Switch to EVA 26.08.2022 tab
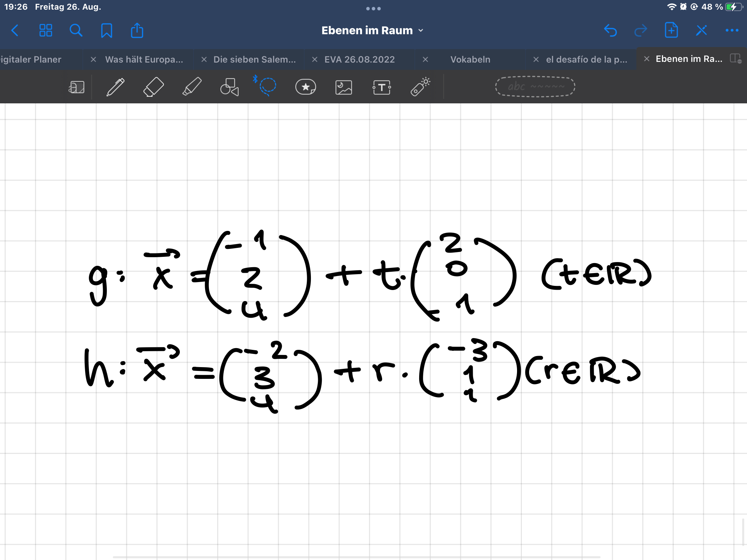Viewport: 747px width, 560px height. tap(359, 59)
